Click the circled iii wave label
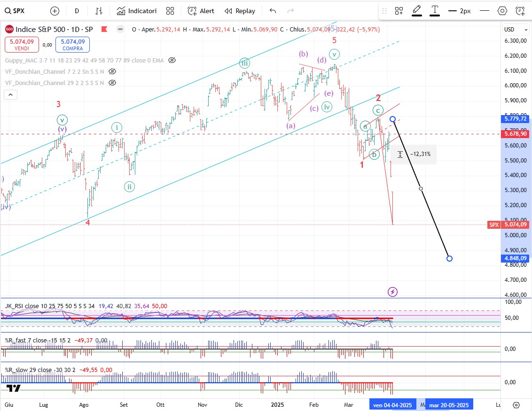The image size is (532, 411). click(244, 63)
